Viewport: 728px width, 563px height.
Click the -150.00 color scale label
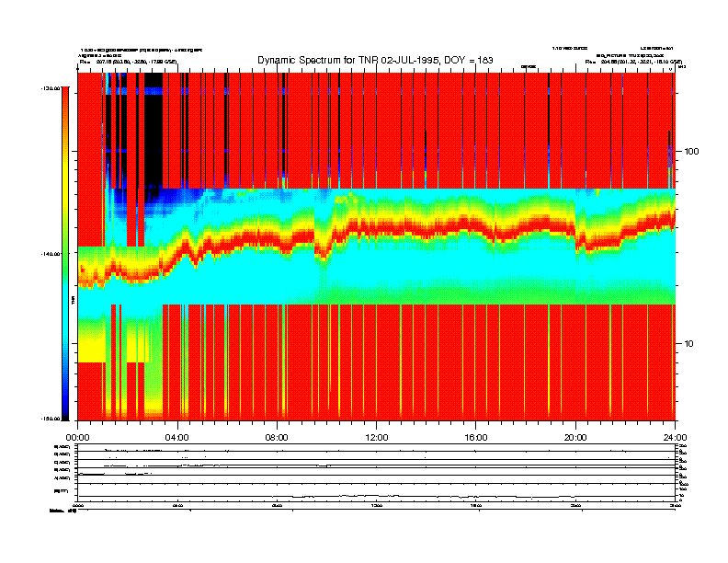click(51, 419)
